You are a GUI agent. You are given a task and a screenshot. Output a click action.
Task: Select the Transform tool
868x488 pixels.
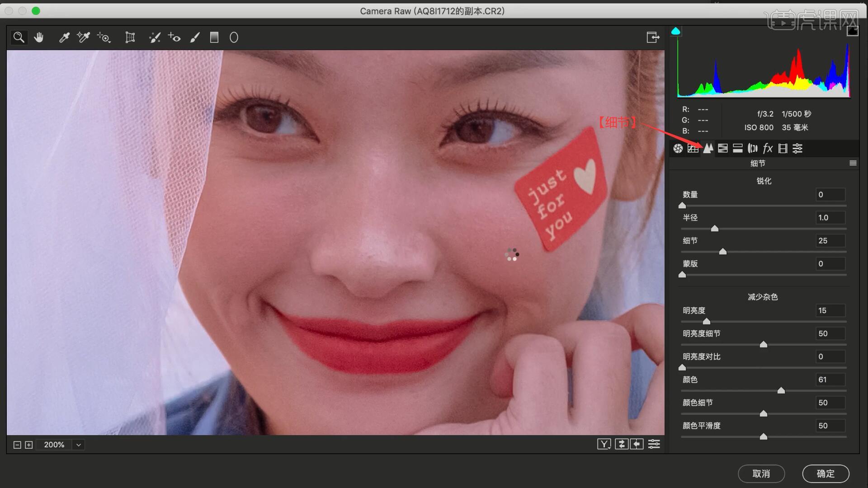coord(130,38)
